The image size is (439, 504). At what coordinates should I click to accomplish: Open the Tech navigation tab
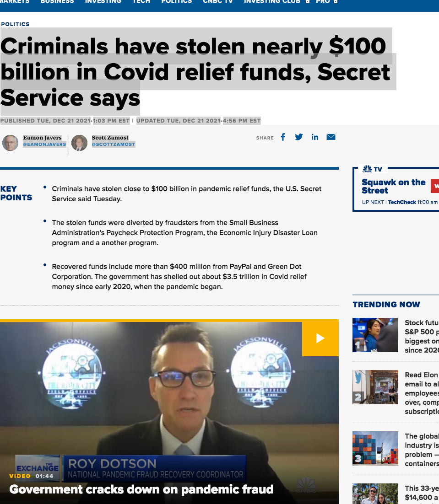pyautogui.click(x=141, y=2)
